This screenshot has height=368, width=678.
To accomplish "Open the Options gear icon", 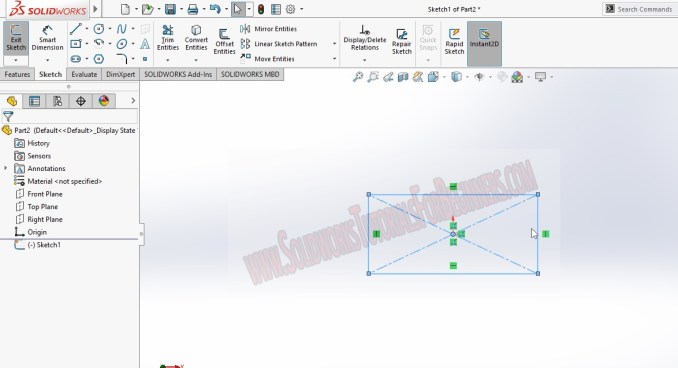I will [291, 9].
